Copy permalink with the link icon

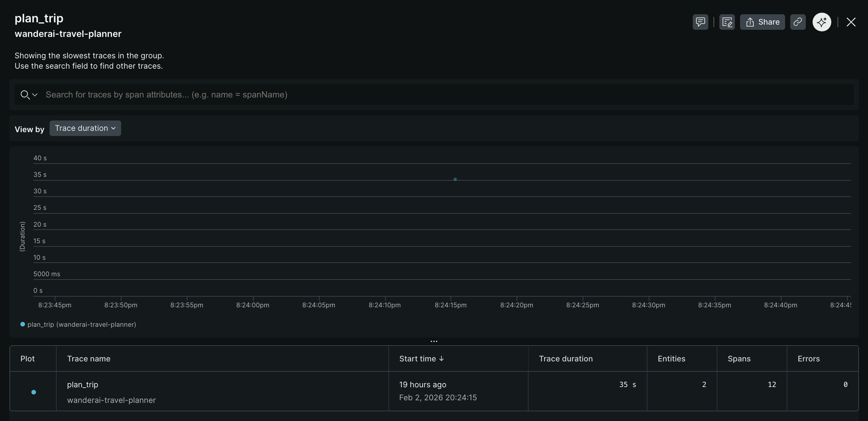point(798,22)
